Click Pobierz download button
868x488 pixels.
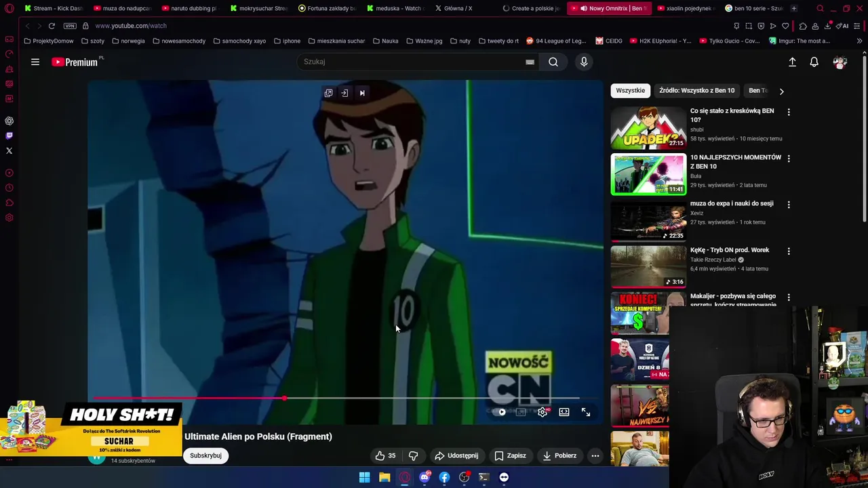pos(559,455)
